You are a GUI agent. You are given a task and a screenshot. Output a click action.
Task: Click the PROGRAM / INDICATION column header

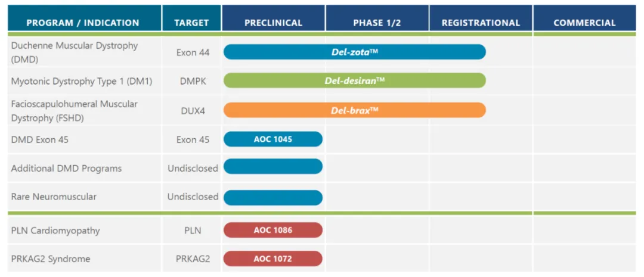[83, 23]
